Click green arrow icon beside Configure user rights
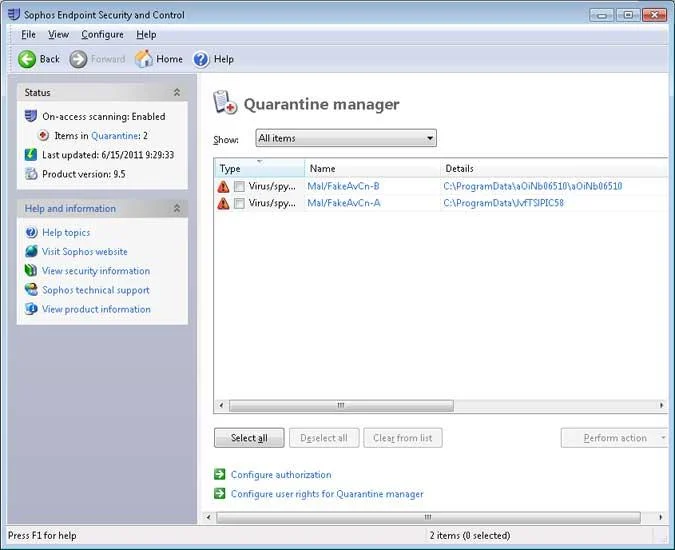The width and height of the screenshot is (675, 550). (220, 493)
